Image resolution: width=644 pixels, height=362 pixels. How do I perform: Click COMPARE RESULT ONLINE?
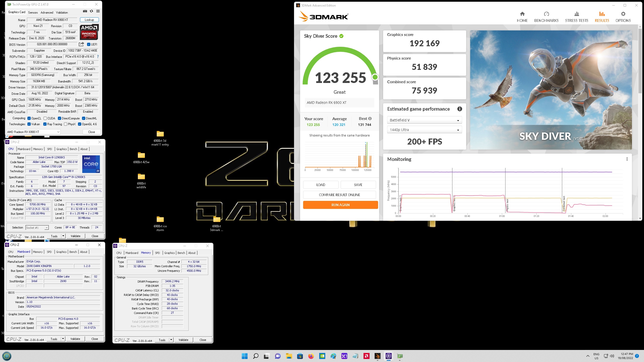coord(339,195)
